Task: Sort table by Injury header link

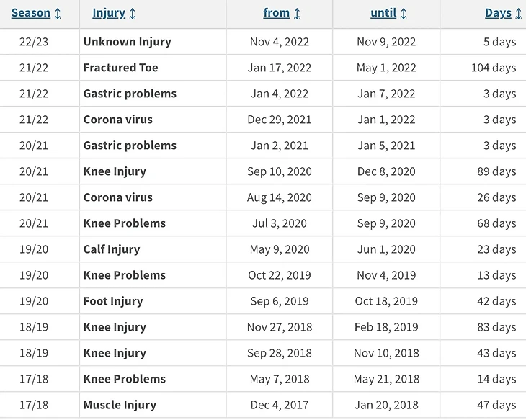Action: click(109, 13)
